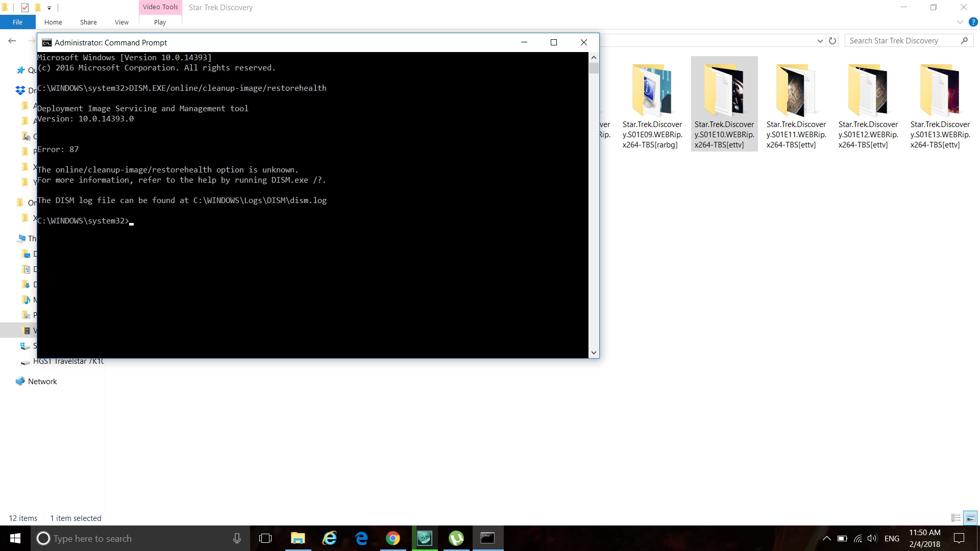The image size is (980, 551).
Task: Click the Command Prompt scrollbar down arrow
Action: (593, 352)
